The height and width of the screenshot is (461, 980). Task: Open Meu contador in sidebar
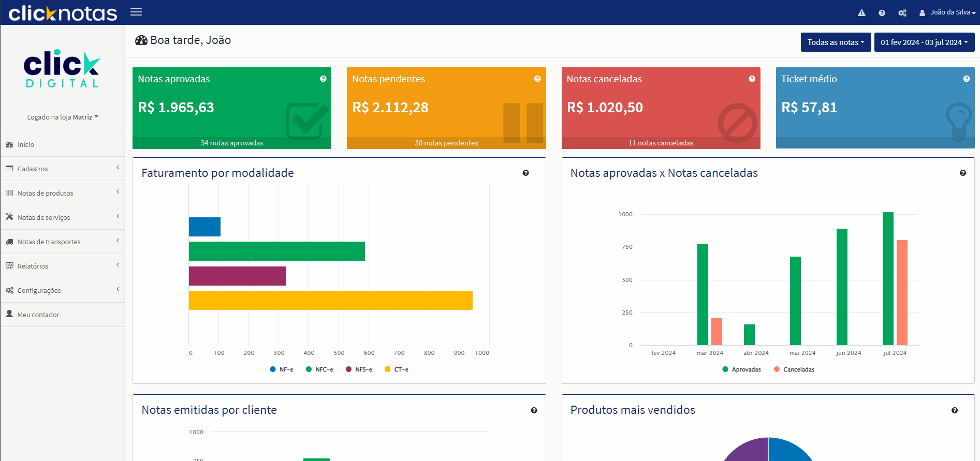click(x=62, y=315)
